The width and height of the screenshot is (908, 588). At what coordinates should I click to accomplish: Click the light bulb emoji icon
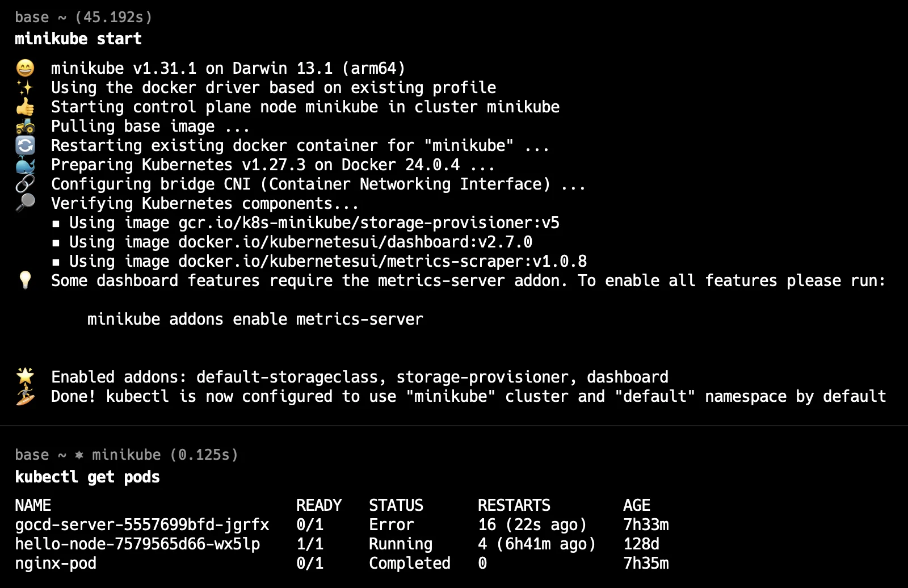coord(25,280)
